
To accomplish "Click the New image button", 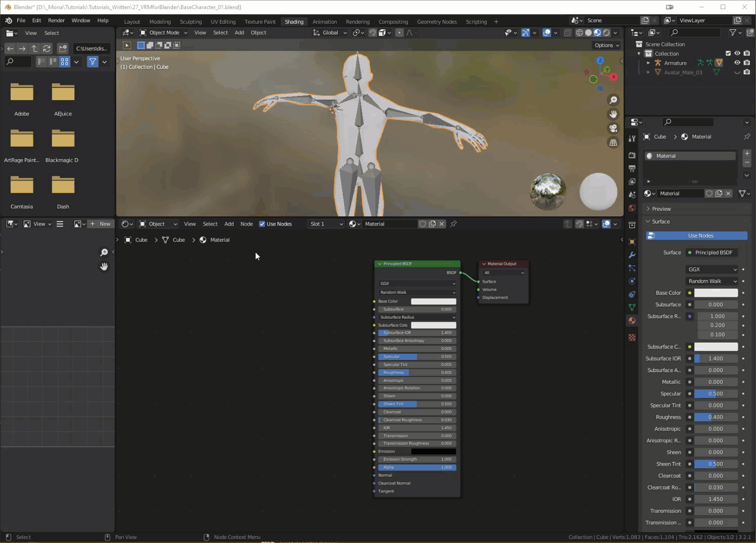I will (100, 224).
